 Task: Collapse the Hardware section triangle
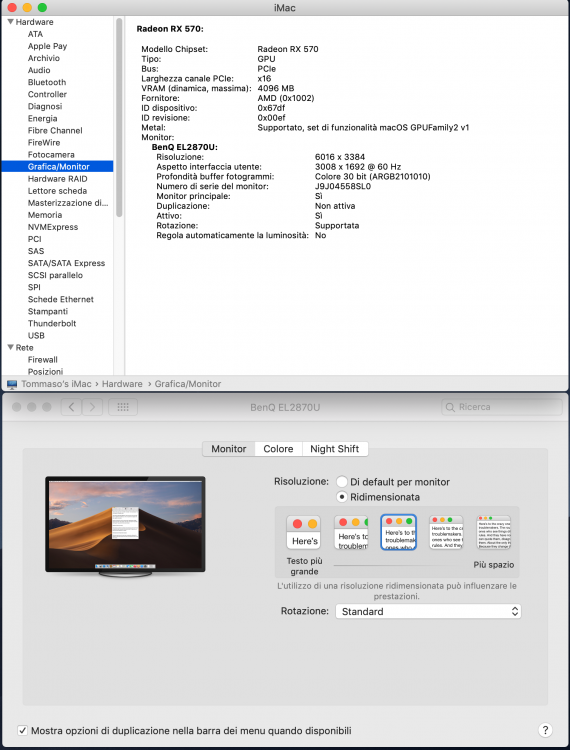click(x=10, y=22)
